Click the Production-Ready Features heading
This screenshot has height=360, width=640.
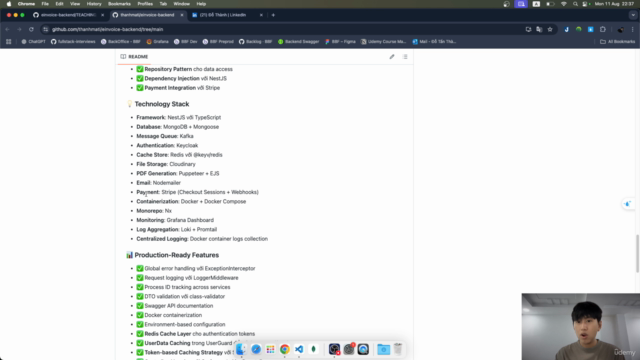[x=177, y=255]
